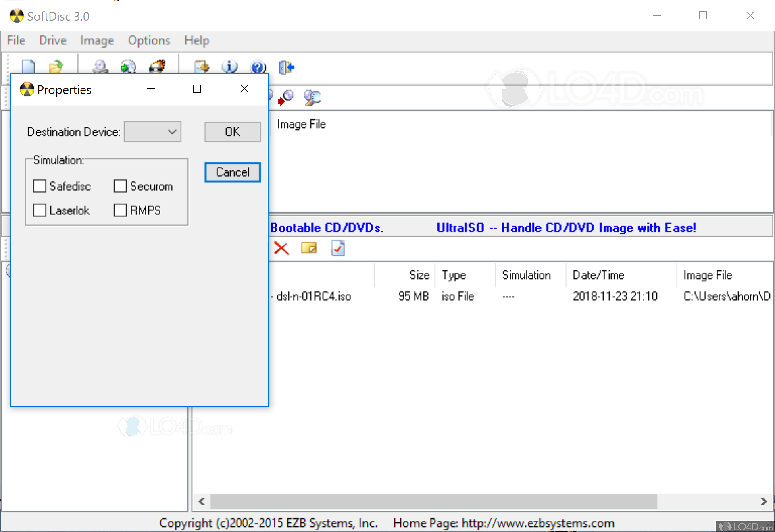
Task: Open the Image menu
Action: point(97,41)
